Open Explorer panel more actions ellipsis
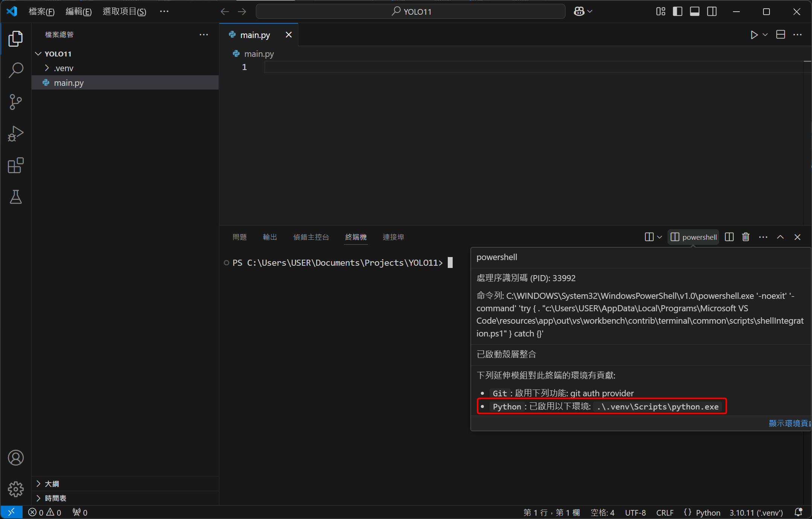This screenshot has width=812, height=519. [204, 35]
